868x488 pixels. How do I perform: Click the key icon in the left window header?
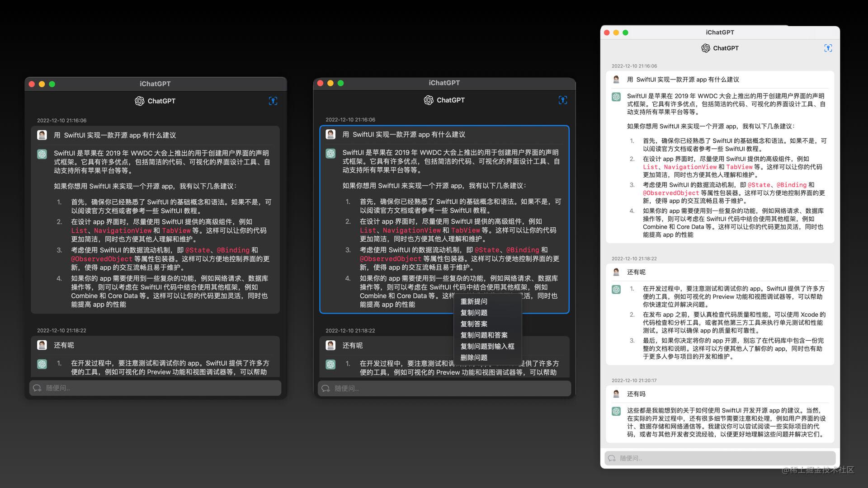point(273,101)
